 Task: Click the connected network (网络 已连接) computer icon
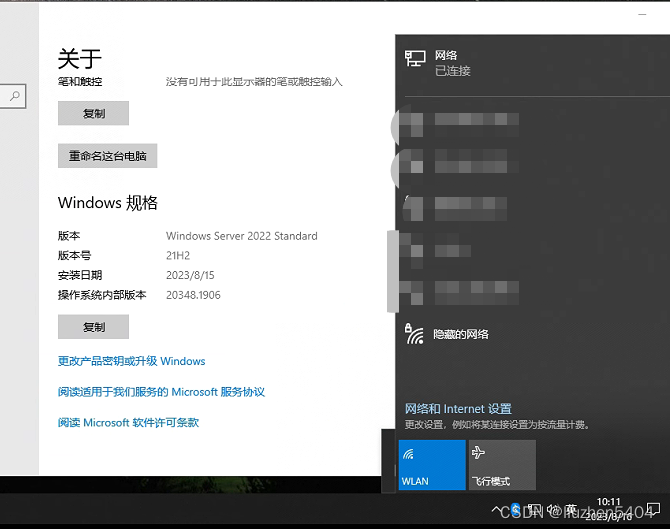(415, 59)
